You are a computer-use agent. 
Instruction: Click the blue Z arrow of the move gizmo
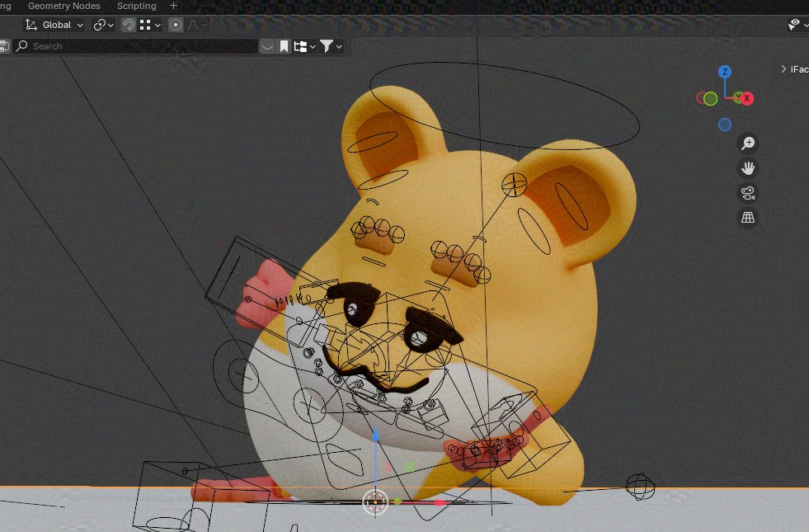[375, 436]
